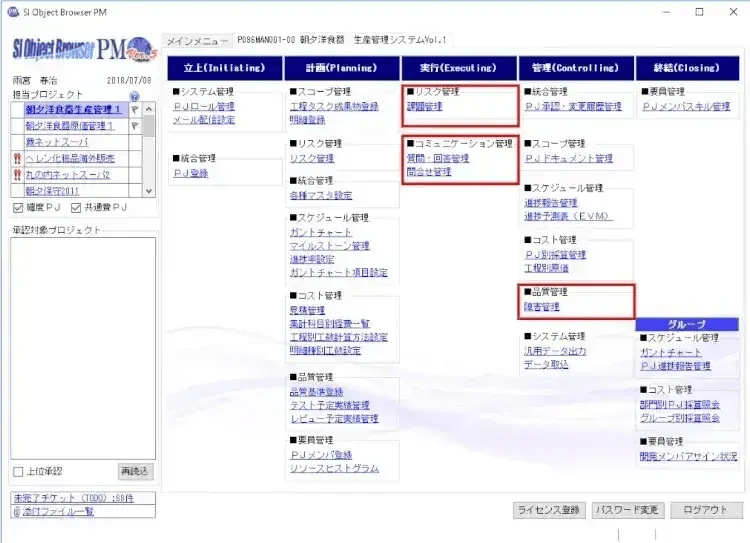Switch to the メインメニュー tab
This screenshot has height=543, width=750.
click(x=197, y=40)
